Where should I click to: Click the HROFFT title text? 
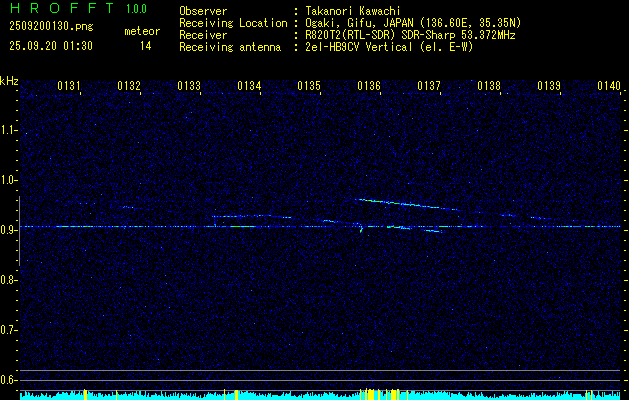coord(55,9)
